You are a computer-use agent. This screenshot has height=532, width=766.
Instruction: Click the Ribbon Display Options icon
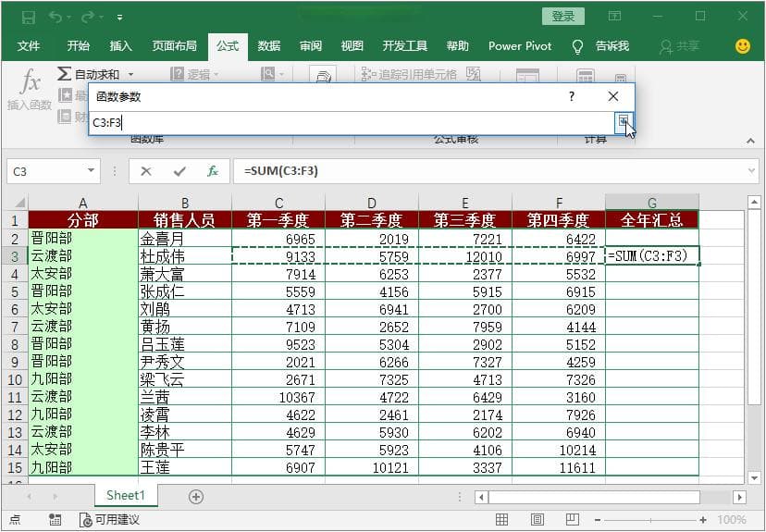(x=614, y=16)
